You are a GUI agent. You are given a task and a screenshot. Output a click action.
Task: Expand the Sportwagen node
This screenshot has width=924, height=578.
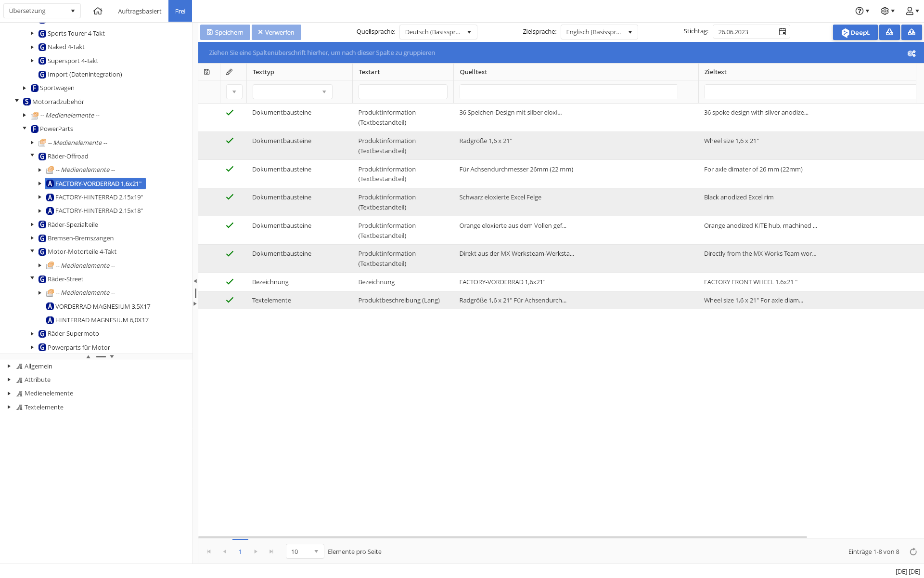point(25,88)
